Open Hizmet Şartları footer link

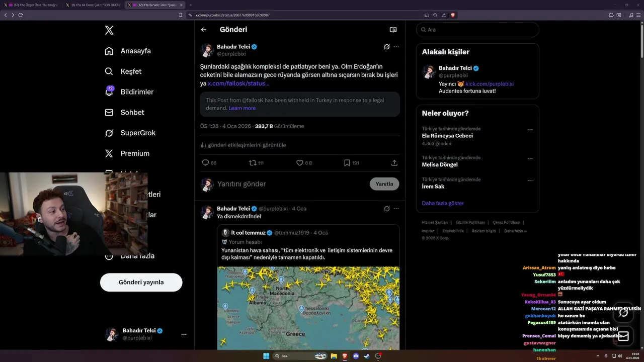(435, 222)
